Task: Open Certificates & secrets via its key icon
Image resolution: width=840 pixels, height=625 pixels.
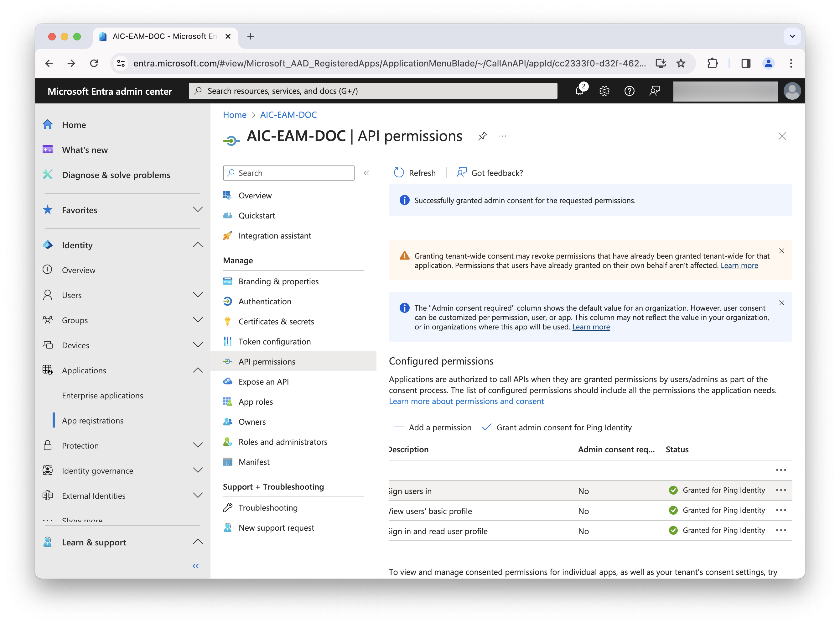Action: (228, 321)
